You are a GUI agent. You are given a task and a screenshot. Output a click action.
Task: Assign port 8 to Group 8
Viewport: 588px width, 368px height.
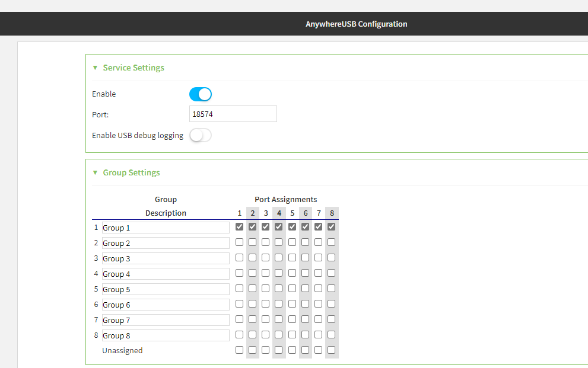click(332, 334)
